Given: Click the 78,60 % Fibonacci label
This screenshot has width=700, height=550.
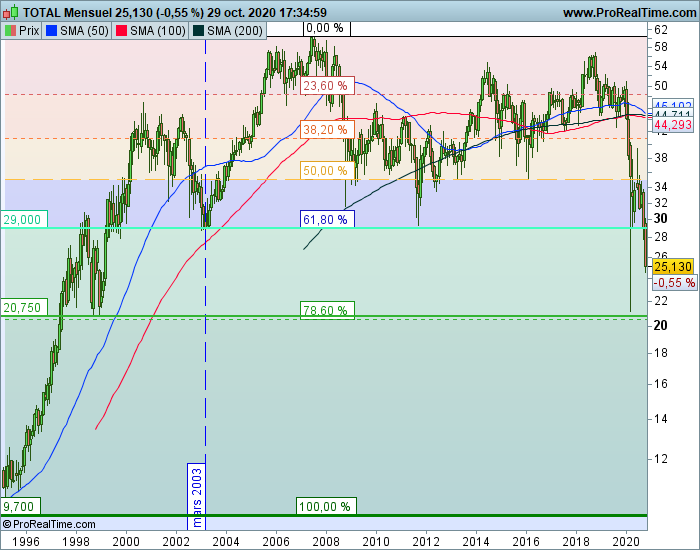Looking at the screenshot, I should click(327, 310).
